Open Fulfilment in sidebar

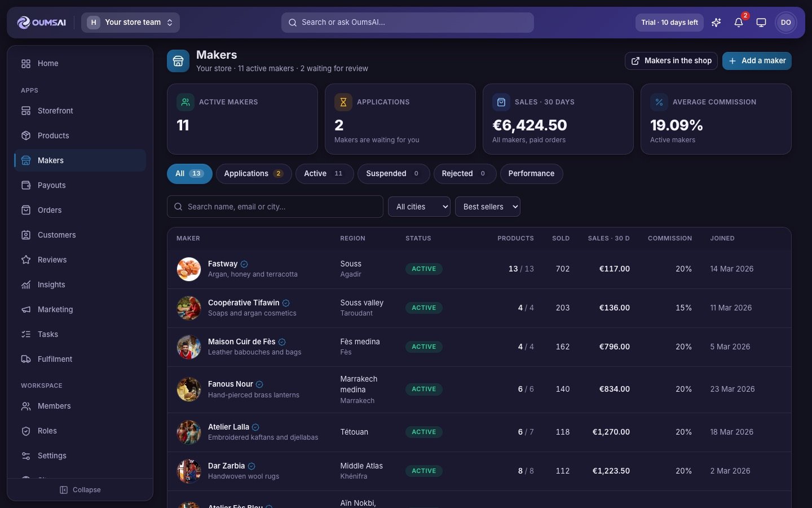click(x=80, y=359)
